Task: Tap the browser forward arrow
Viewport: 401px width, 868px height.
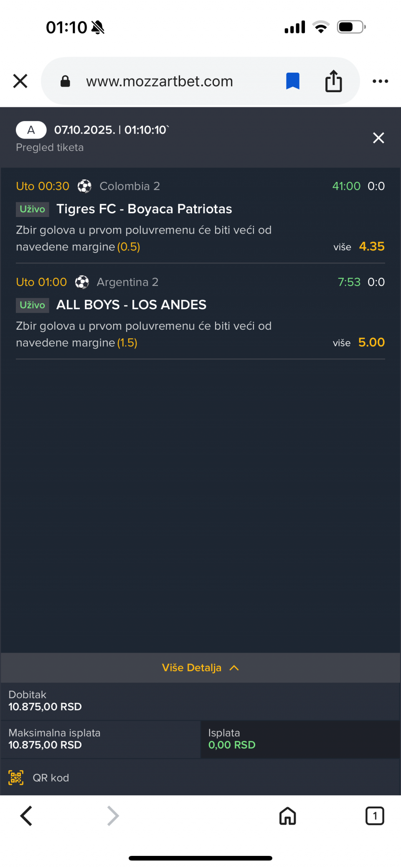Action: pyautogui.click(x=113, y=816)
